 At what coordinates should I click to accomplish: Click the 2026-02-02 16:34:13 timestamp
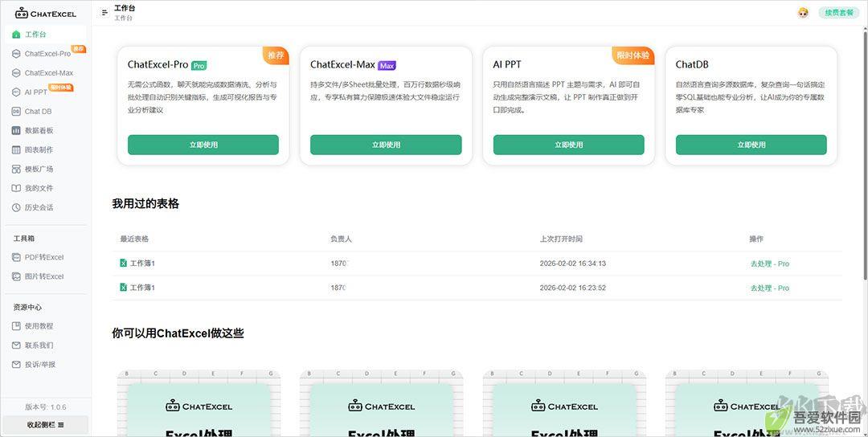(572, 263)
